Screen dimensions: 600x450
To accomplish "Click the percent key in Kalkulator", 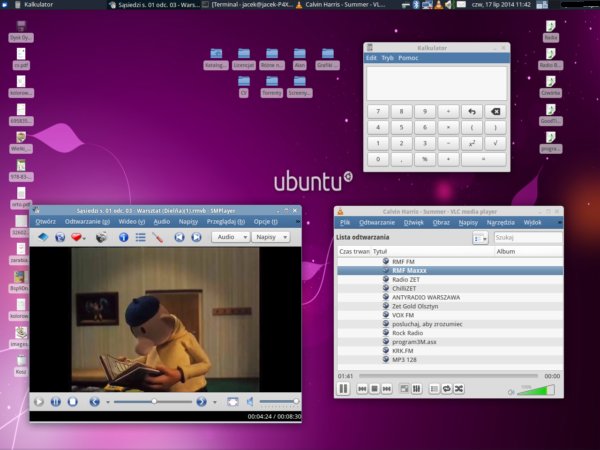I will tap(425, 159).
